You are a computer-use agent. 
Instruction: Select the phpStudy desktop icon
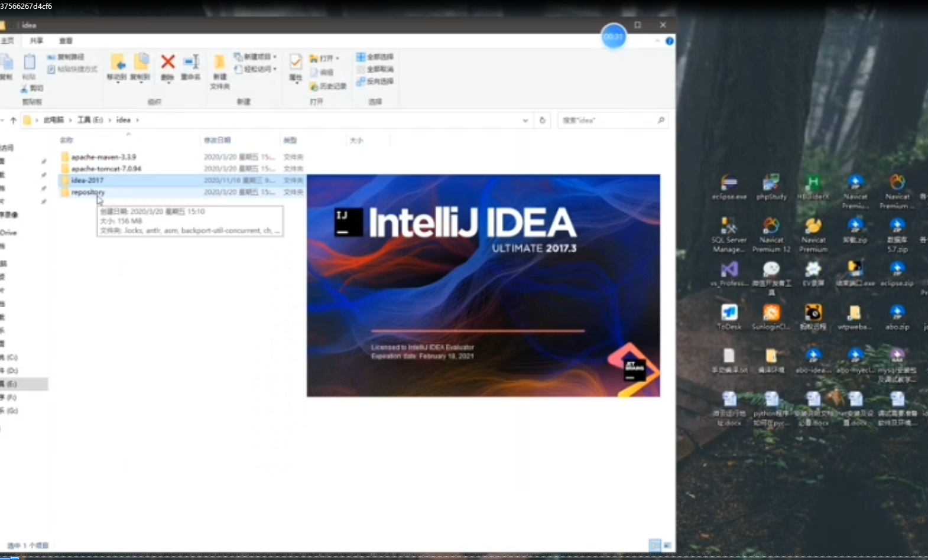pos(771,187)
